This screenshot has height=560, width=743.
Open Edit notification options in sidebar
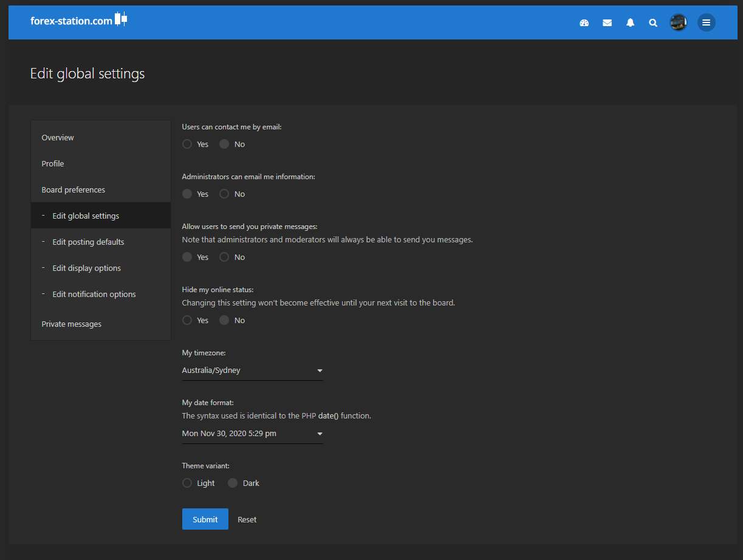click(94, 295)
